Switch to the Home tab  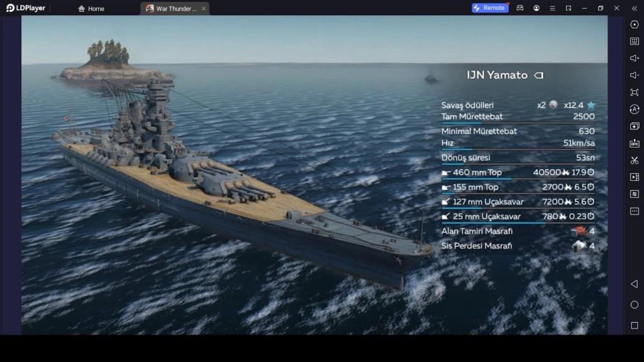point(90,8)
